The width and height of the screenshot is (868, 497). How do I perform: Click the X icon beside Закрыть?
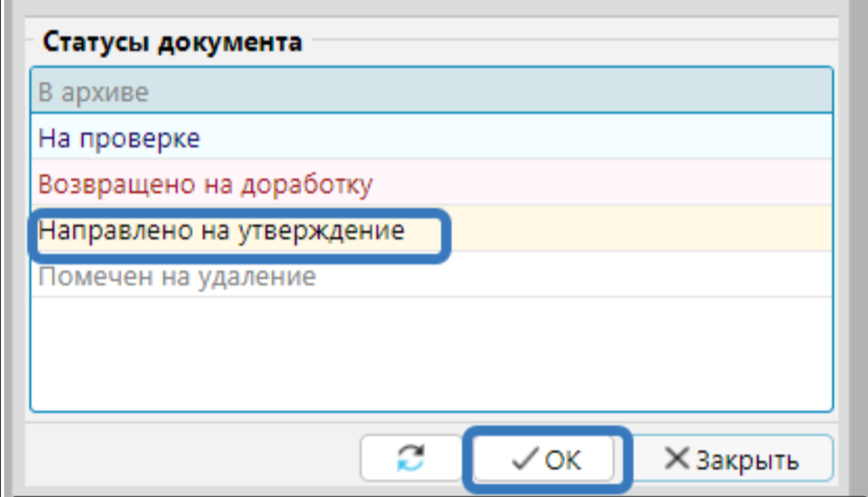[x=677, y=459]
